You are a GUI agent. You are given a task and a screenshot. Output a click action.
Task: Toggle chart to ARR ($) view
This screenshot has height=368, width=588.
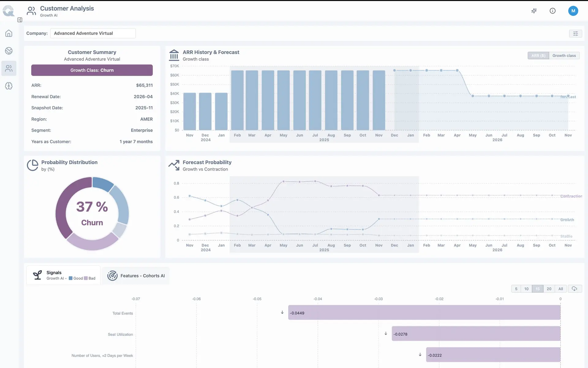[x=538, y=56]
